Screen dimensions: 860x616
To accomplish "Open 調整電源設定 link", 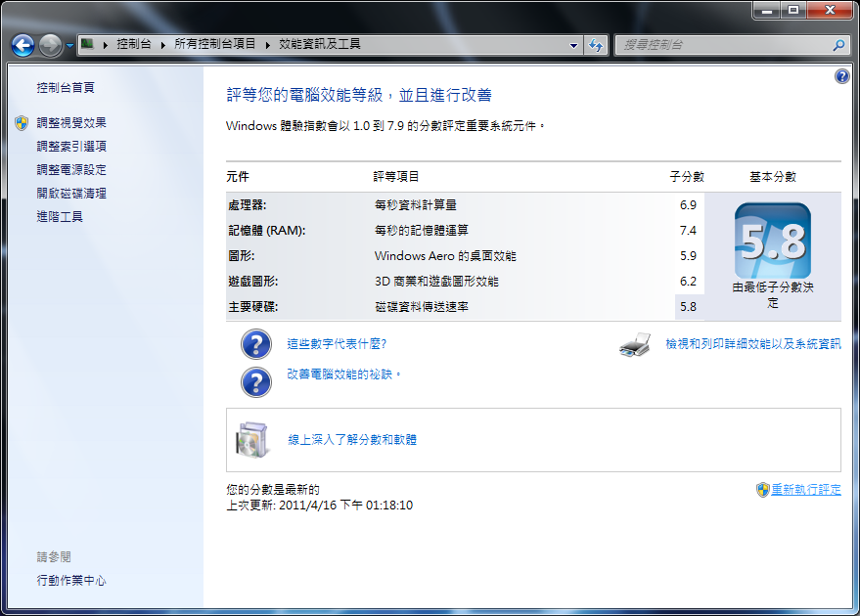I will [x=71, y=170].
